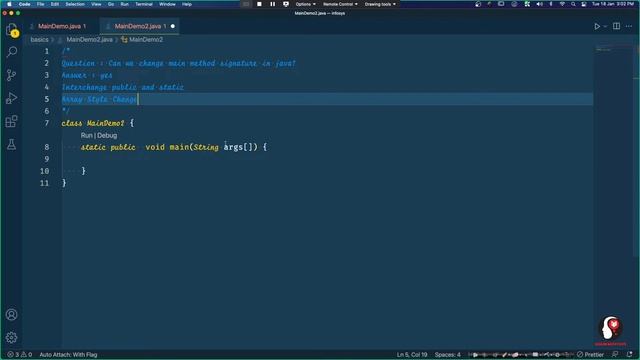
Task: Click line number 8 in the gutter
Action: coord(47,147)
